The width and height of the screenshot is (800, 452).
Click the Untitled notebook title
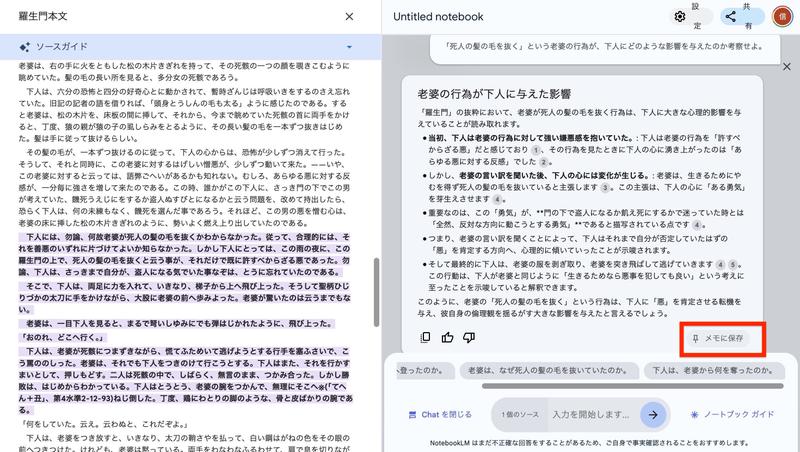[438, 17]
